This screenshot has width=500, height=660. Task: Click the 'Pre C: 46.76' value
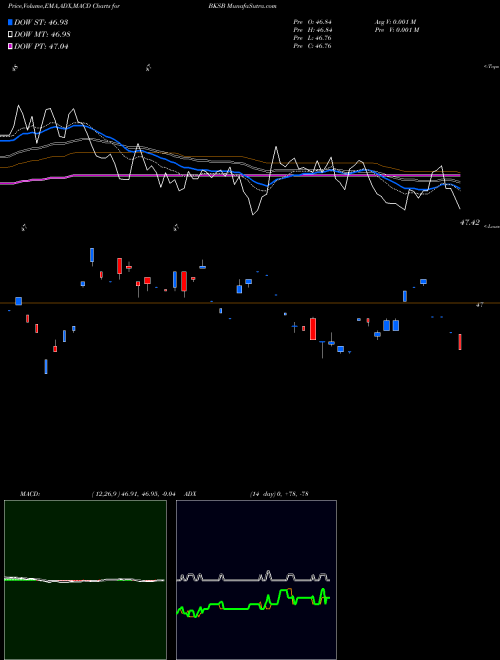[313, 46]
